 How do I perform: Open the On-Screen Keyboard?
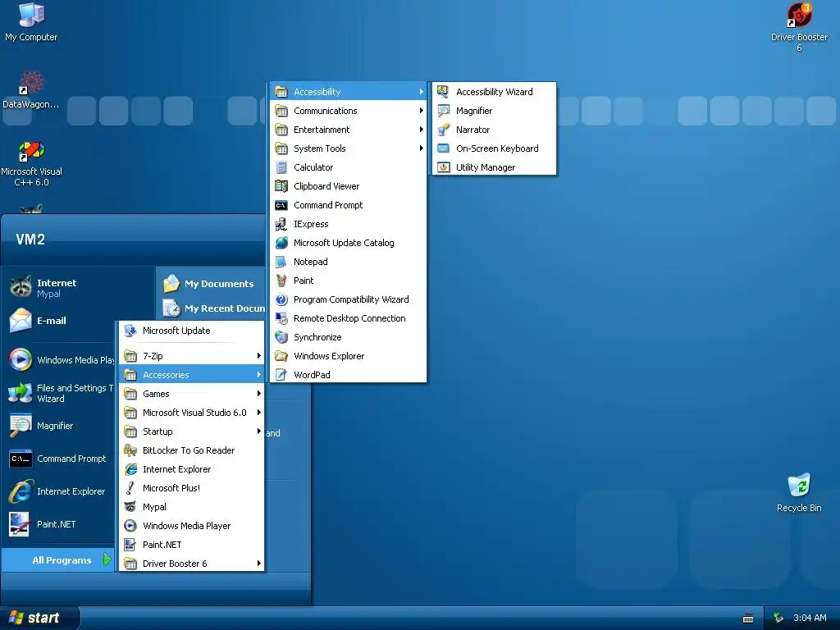point(495,148)
